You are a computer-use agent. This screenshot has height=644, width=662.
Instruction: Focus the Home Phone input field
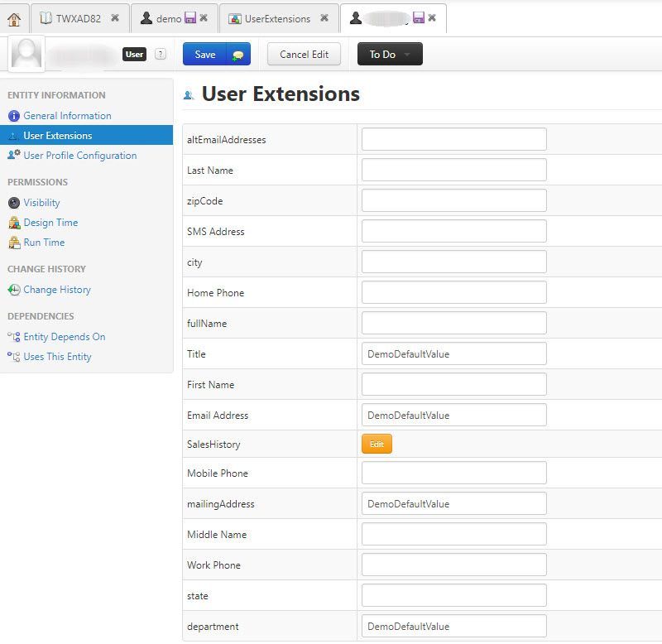click(453, 292)
